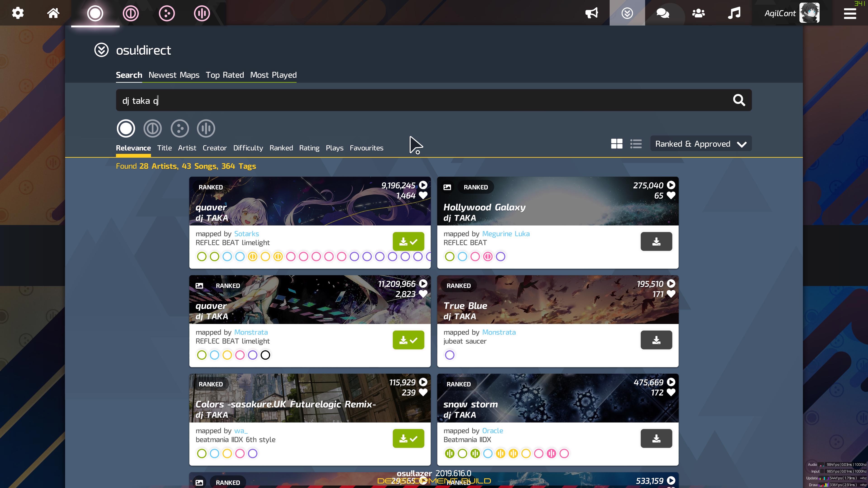Filter results by taiko ruleset

point(153,128)
